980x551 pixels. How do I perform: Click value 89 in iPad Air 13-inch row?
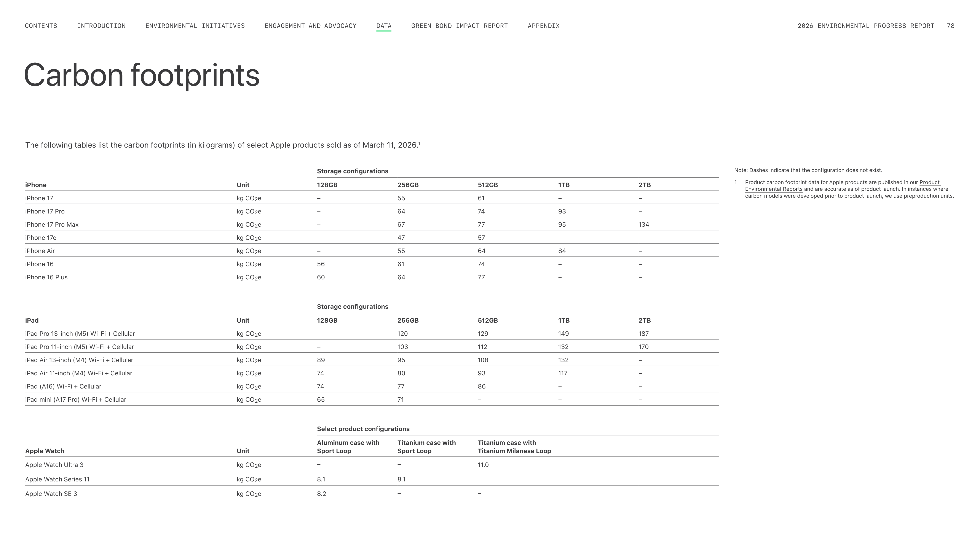(x=321, y=360)
